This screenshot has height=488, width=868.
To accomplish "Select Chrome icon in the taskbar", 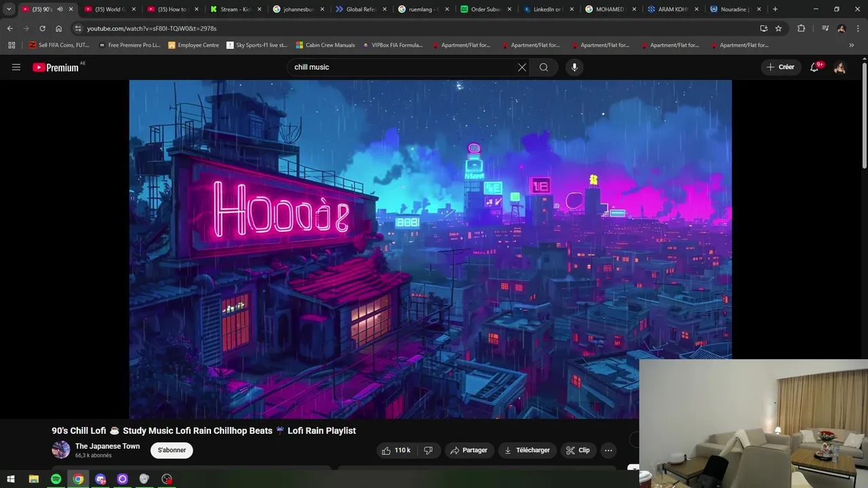I will 78,479.
